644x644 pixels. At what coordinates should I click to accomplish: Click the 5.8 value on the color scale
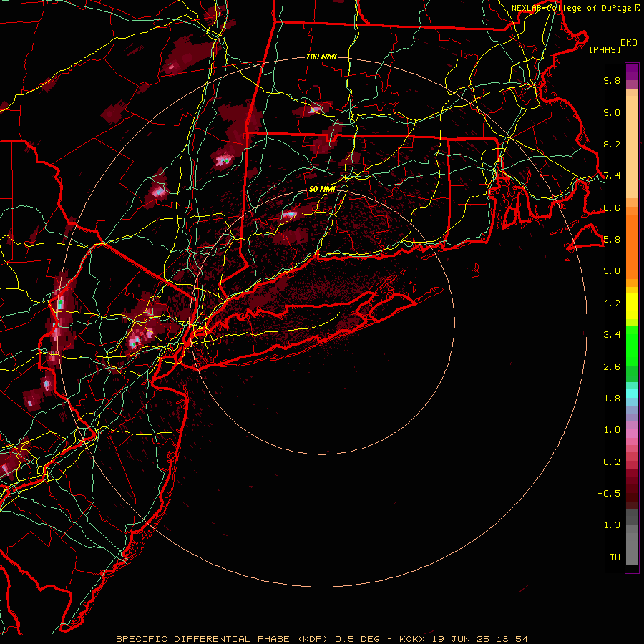(x=612, y=240)
